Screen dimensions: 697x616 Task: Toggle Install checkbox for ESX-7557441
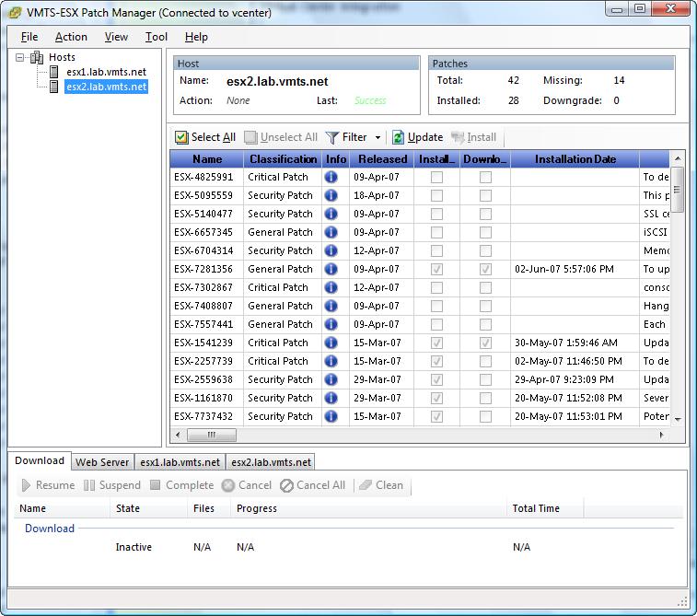[x=437, y=324]
